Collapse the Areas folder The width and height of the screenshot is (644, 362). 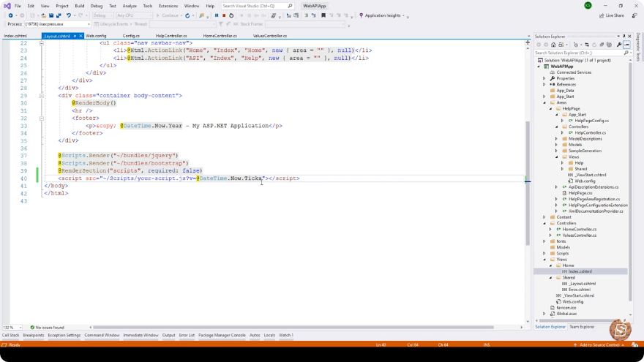pos(544,102)
